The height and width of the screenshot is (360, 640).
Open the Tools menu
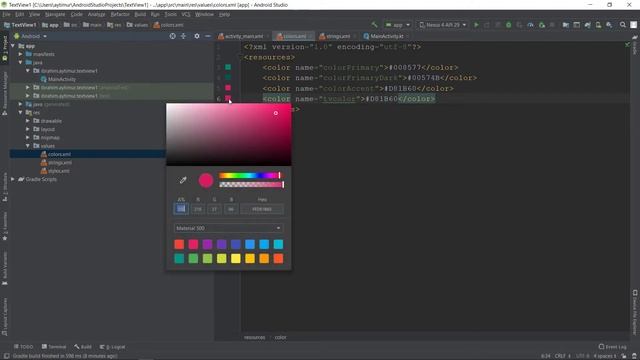click(171, 14)
